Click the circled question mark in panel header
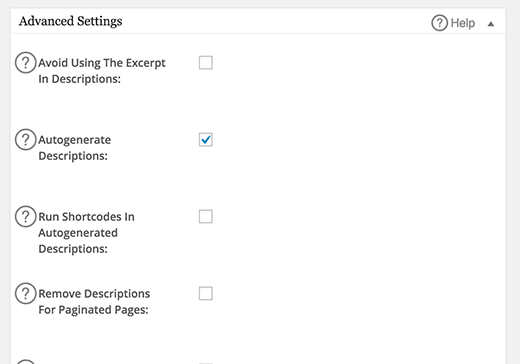The image size is (520, 364). coord(439,23)
